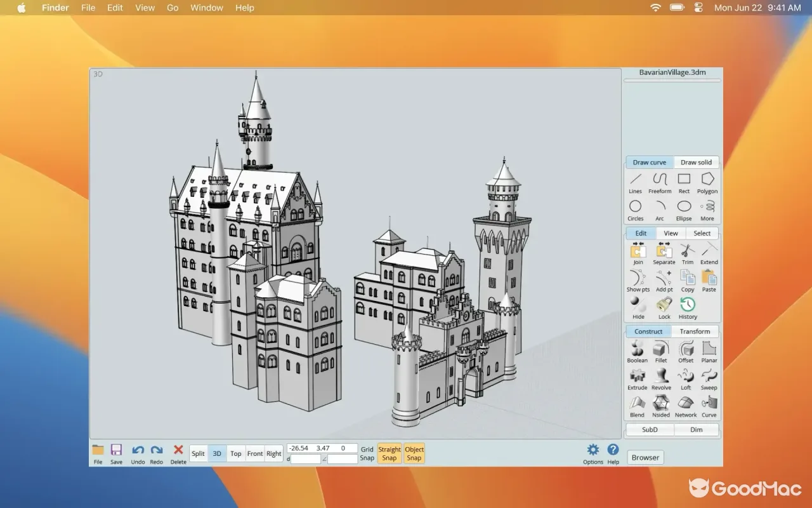Open Help question mark

click(613, 454)
